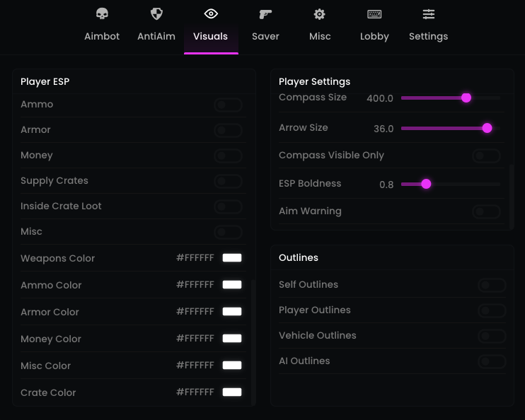Click the ESP Boldness slider handle
Viewport: 525px width, 420px height.
point(426,184)
